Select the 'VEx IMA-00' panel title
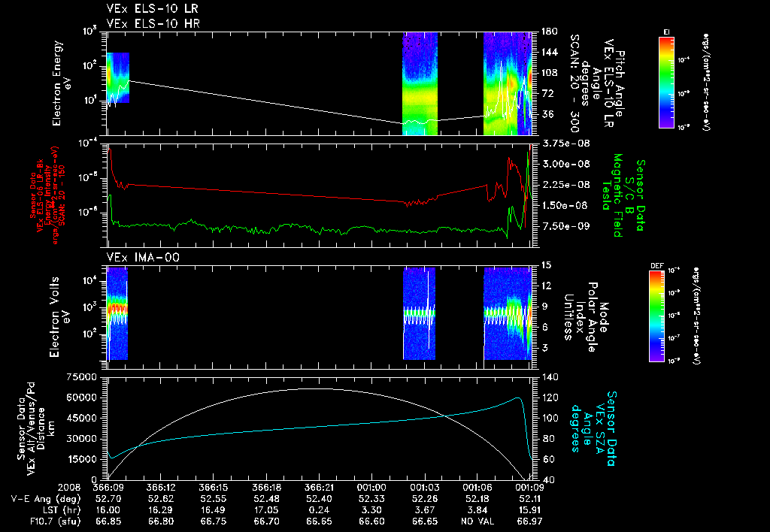Image resolution: width=770 pixels, height=532 pixels. point(143,257)
